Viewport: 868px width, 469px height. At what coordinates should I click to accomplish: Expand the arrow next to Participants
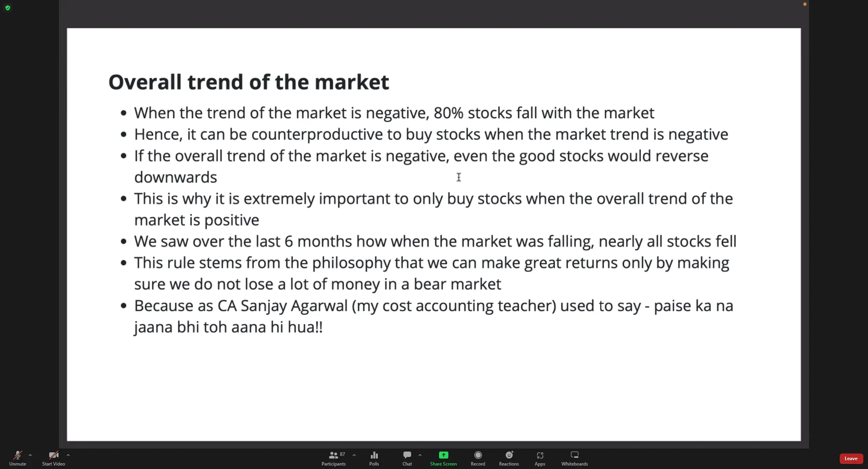pos(354,455)
